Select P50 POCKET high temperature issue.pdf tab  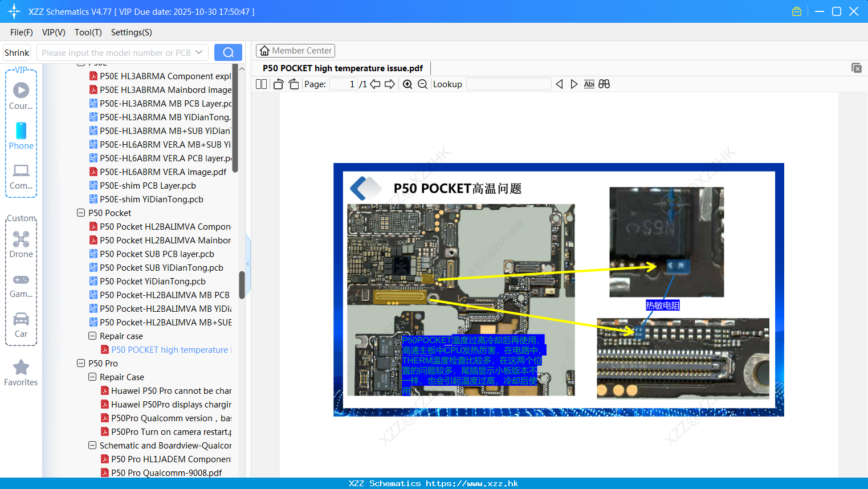[343, 68]
